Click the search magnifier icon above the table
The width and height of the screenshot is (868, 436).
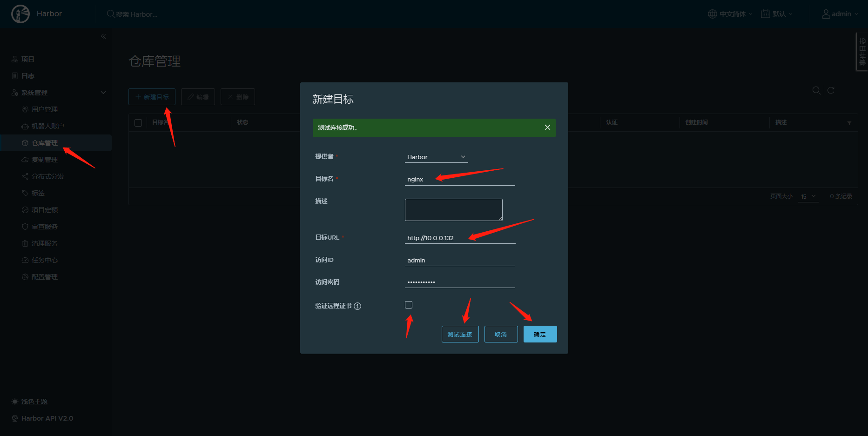pyautogui.click(x=816, y=90)
